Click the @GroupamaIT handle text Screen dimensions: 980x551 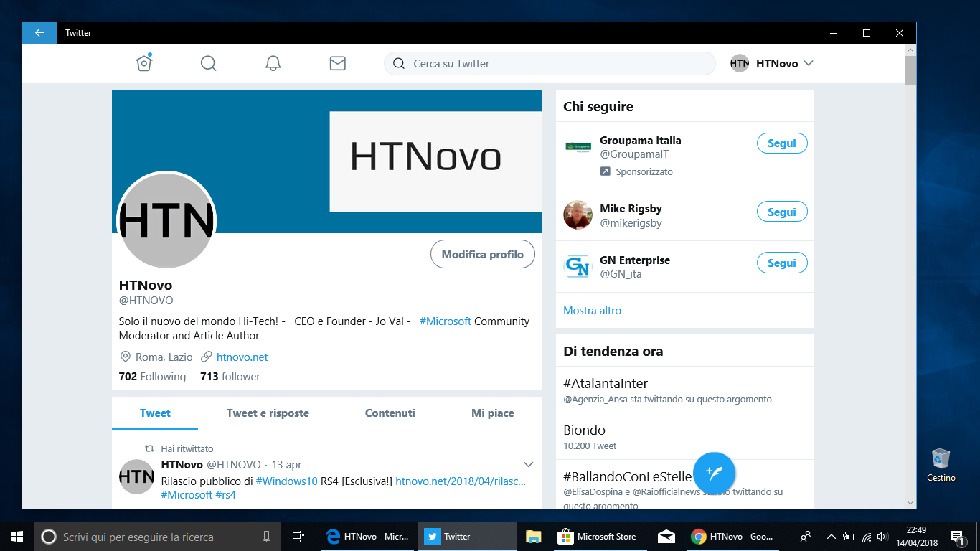(634, 154)
